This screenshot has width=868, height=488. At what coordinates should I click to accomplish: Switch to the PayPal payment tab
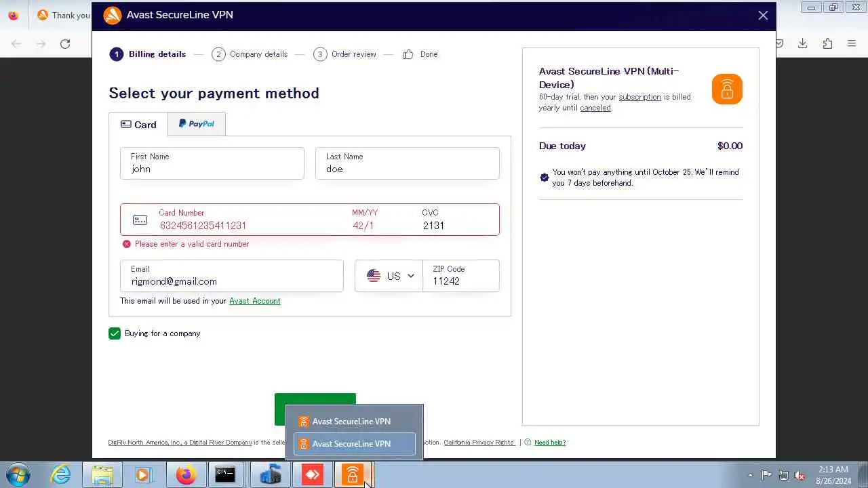coord(197,124)
